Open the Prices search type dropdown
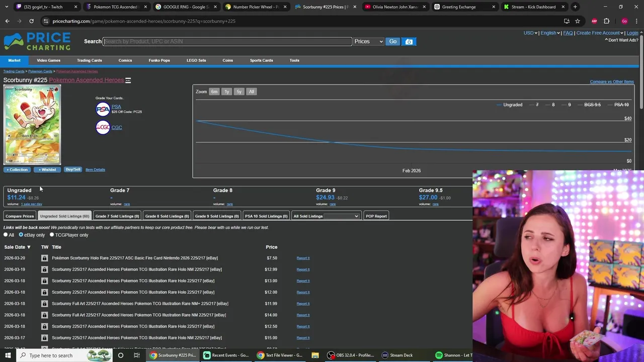Viewport: 644px width, 362px height. pyautogui.click(x=368, y=42)
